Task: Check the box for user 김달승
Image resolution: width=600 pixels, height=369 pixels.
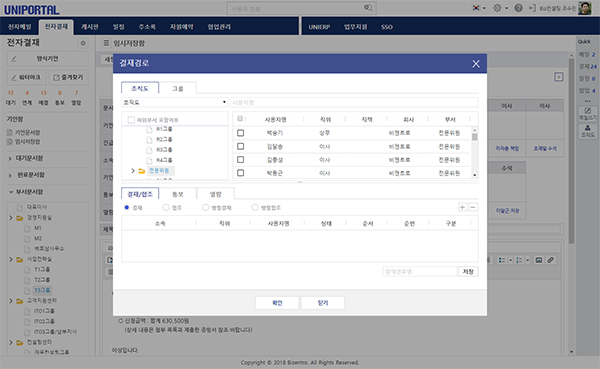Action: coord(240,146)
